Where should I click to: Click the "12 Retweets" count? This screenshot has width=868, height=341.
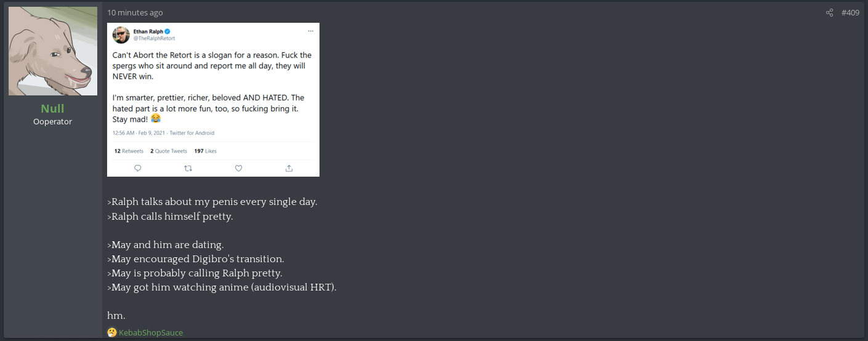click(x=129, y=151)
